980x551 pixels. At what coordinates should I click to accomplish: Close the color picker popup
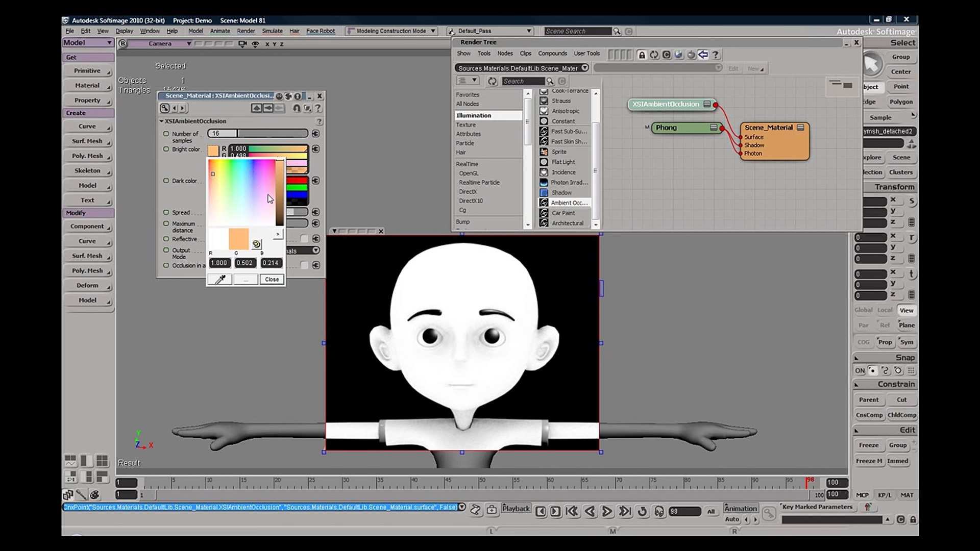coord(272,279)
